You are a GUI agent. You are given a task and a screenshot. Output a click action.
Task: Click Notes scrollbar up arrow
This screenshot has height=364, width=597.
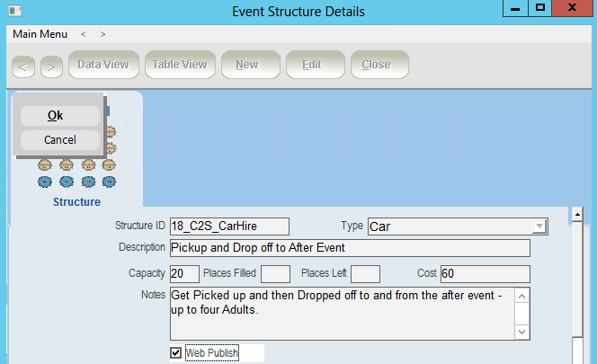[x=522, y=296]
